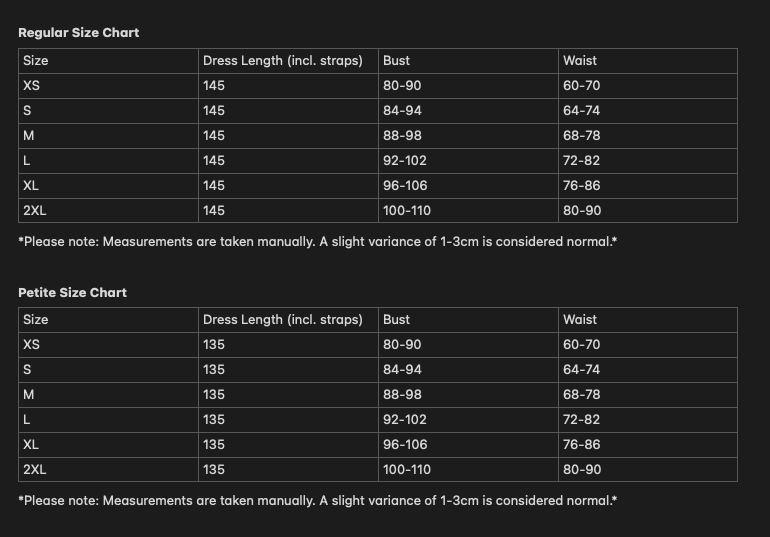Screen dimensions: 770x537
Task: Click the 2XL size cell in Petite chart
Action: [35, 470]
